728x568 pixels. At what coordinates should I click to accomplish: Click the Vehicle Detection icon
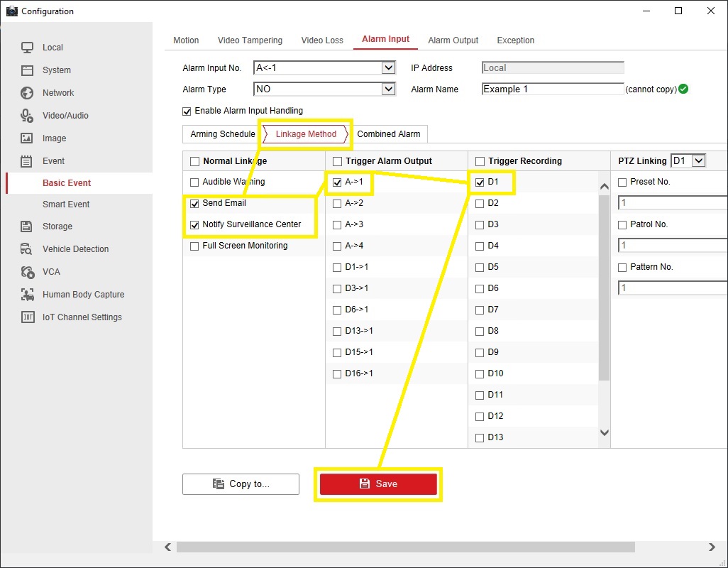(27, 249)
